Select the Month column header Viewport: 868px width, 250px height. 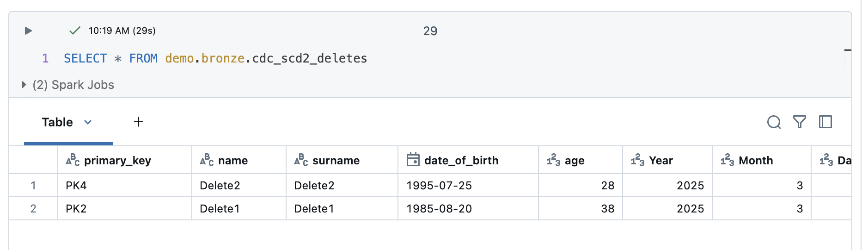tap(755, 161)
